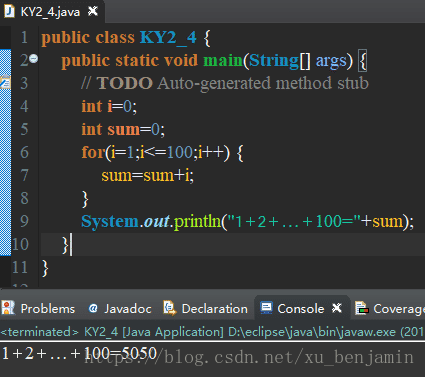Click console output 1+2+...+100=5050
Image resolution: width=425 pixels, height=377 pixels.
click(79, 353)
